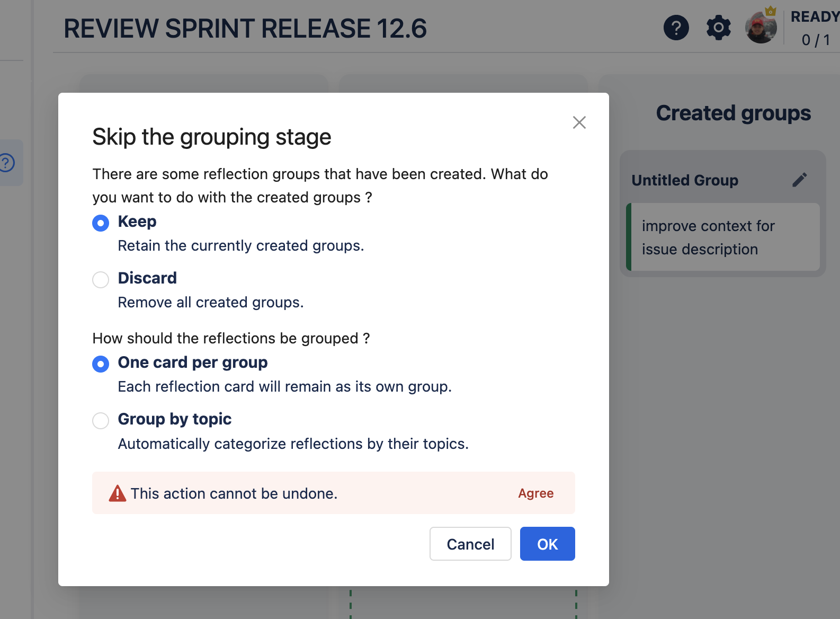Click the Agree link in warning

tap(535, 493)
